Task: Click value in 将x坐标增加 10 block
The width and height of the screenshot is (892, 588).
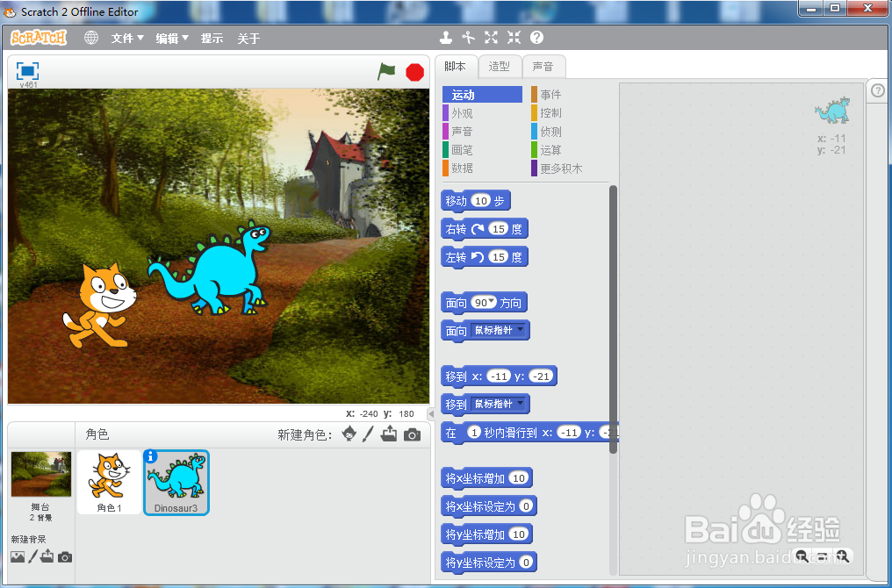Action: coord(519,478)
